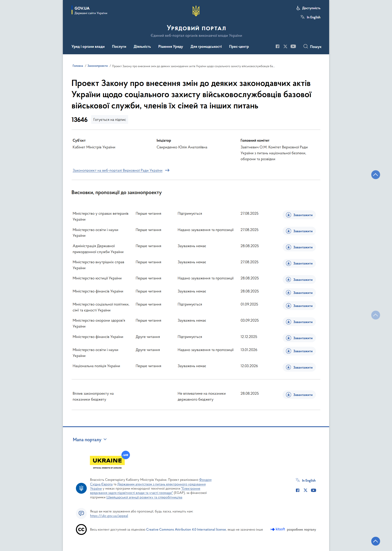Click the Готується на підпис status badge
The height and width of the screenshot is (551, 392).
pos(110,119)
